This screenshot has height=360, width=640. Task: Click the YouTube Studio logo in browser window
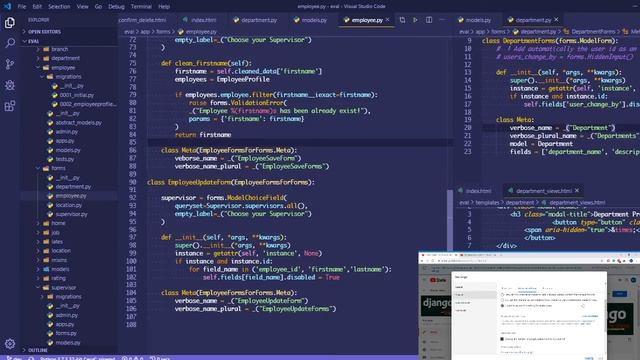[x=438, y=280]
